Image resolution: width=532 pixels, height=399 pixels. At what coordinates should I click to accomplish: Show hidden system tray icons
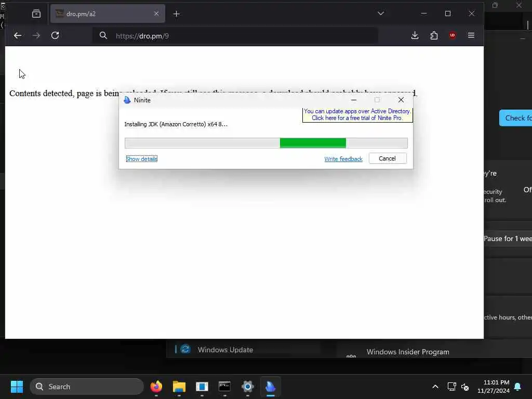[x=435, y=387]
